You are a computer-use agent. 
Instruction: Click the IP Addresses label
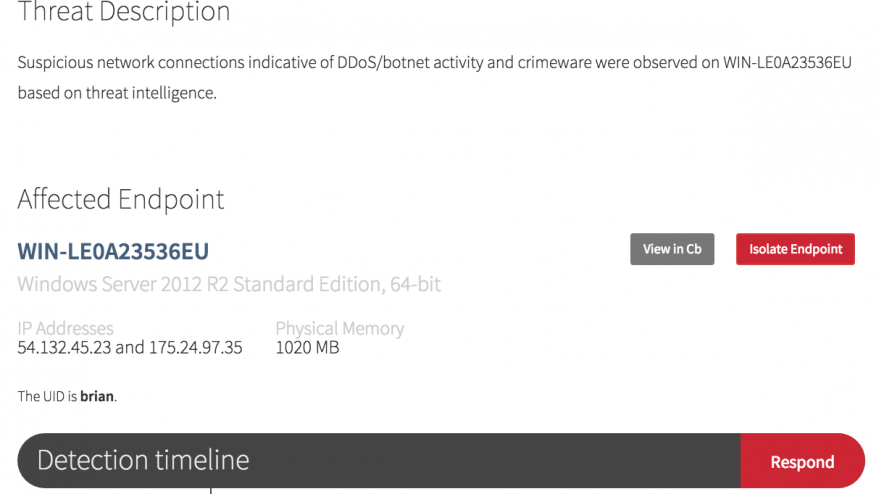[65, 328]
